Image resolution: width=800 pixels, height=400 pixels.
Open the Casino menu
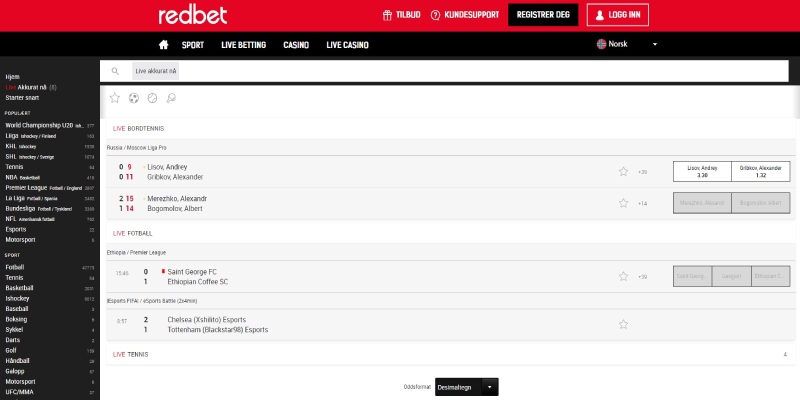(x=296, y=45)
